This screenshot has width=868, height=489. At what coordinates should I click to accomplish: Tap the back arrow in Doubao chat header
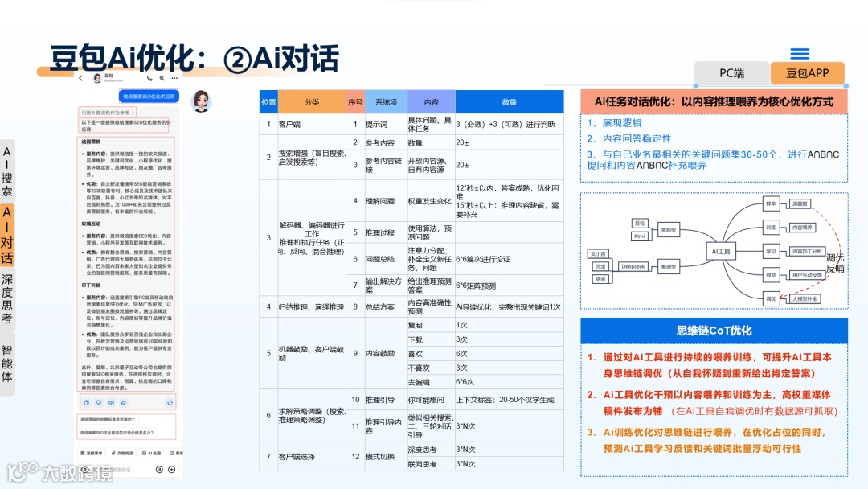click(x=81, y=78)
